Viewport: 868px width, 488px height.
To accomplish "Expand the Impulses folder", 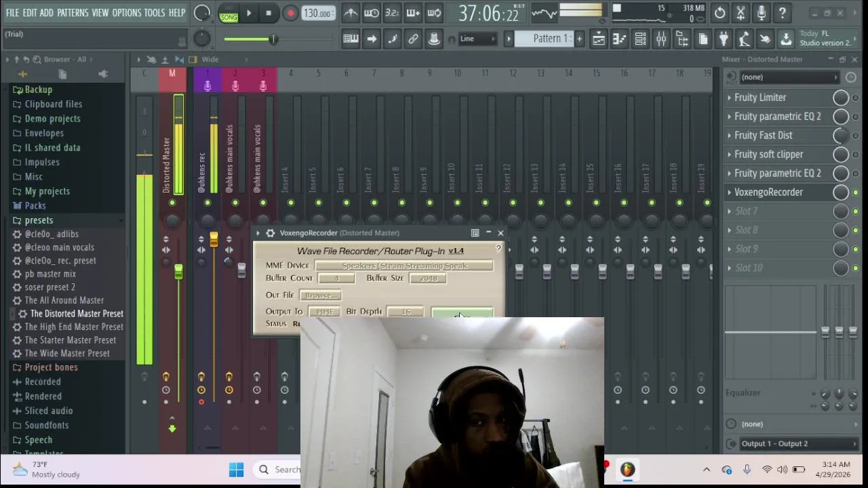I will coord(42,162).
